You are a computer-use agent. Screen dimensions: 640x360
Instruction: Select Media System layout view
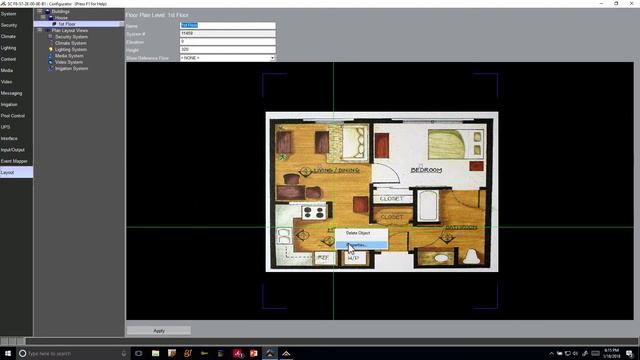point(69,56)
